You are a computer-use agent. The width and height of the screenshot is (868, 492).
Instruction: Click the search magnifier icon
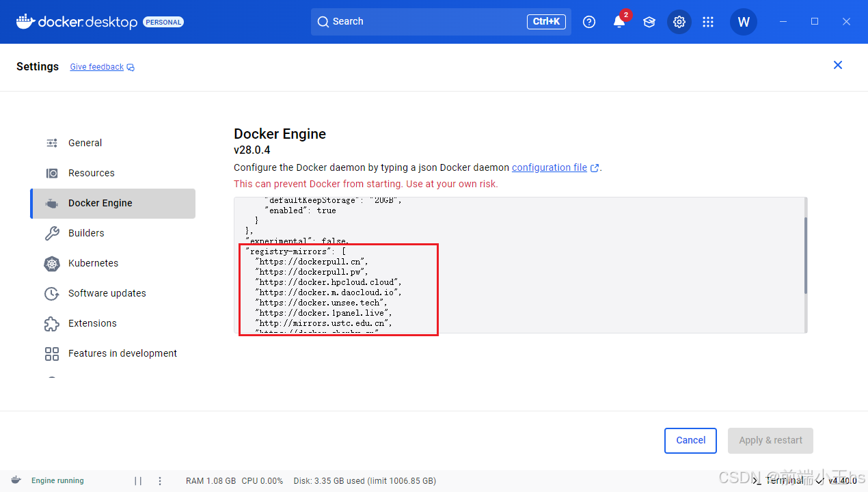[x=323, y=22]
